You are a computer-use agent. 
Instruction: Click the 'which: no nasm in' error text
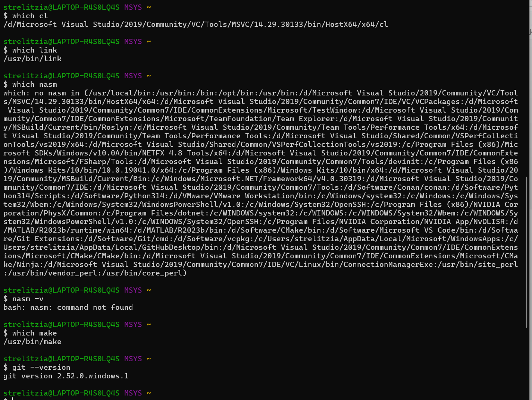pyautogui.click(x=41, y=93)
